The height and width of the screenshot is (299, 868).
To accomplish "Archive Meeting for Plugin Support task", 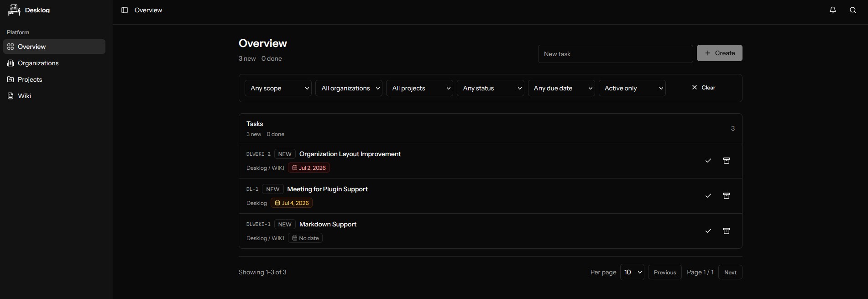I will [727, 196].
